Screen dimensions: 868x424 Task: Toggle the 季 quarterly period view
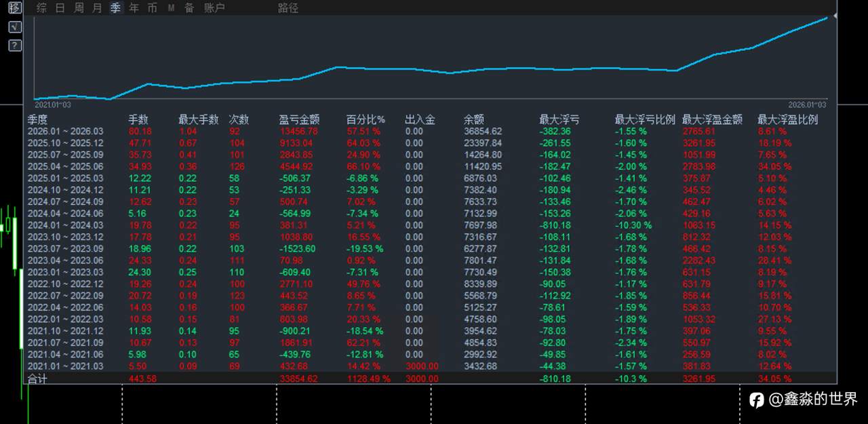(115, 8)
